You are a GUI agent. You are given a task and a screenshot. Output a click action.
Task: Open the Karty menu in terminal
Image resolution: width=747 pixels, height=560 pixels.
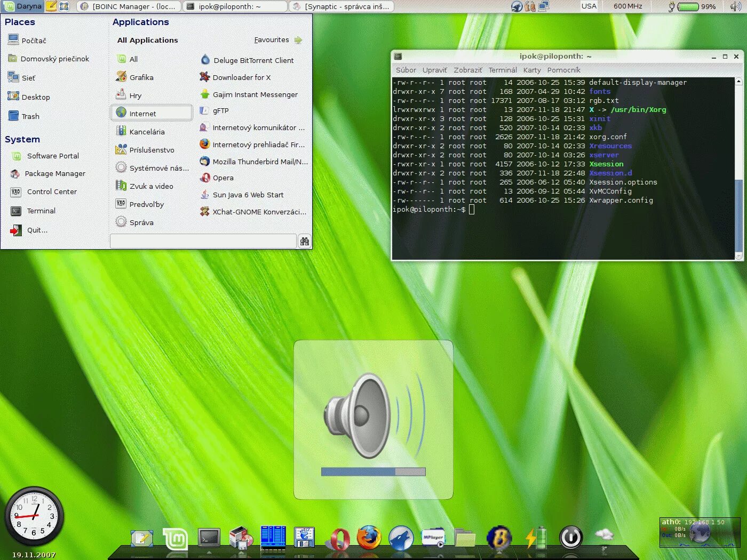532,70
